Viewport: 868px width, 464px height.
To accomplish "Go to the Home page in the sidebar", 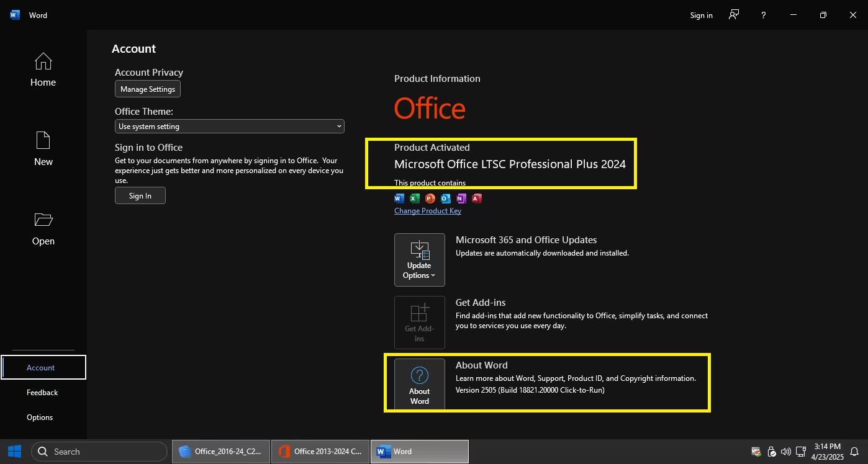I will [43, 69].
